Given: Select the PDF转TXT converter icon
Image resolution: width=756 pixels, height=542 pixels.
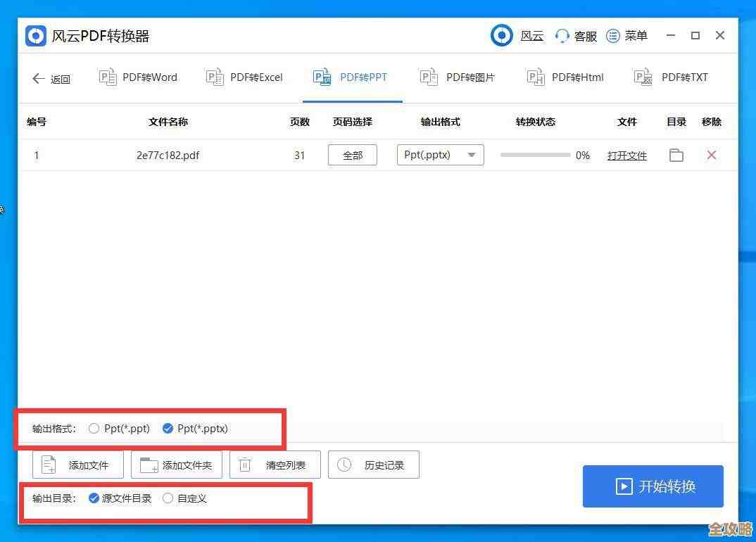Looking at the screenshot, I should tap(643, 77).
